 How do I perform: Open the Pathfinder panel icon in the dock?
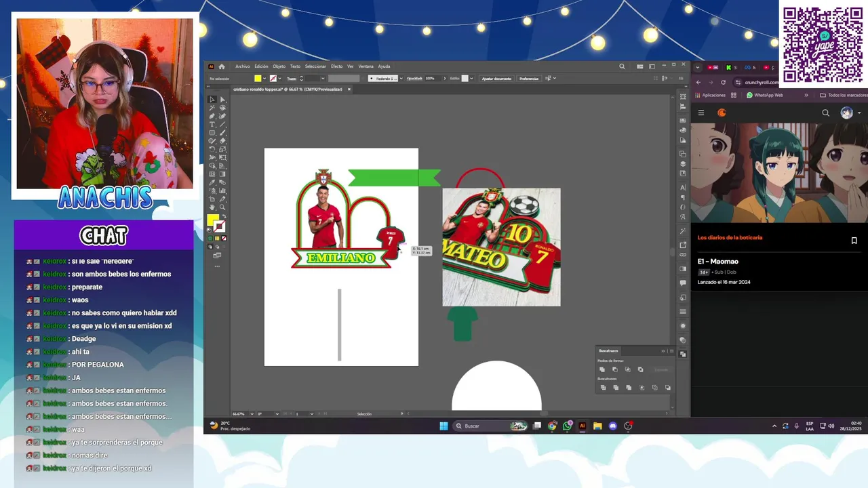pyautogui.click(x=683, y=354)
